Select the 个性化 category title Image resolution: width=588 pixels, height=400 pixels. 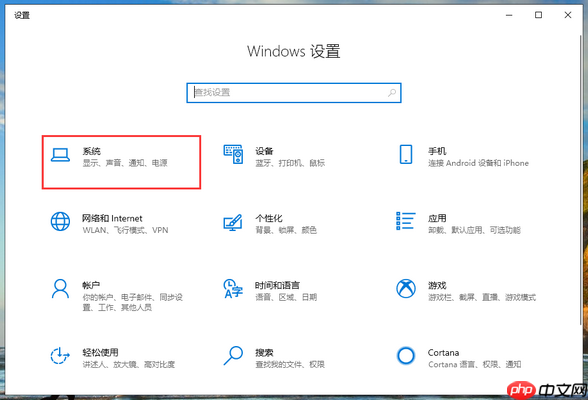click(268, 218)
